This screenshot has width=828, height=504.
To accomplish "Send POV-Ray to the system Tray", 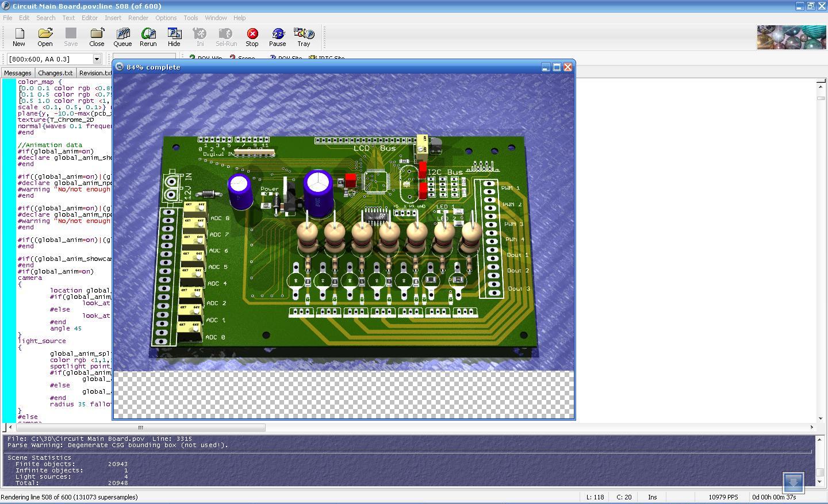I will [304, 37].
